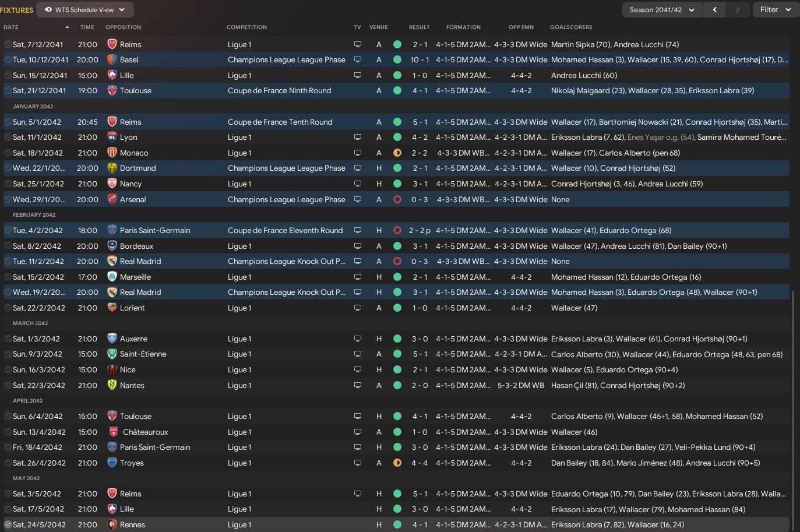Go to previous season with left arrow

coord(715,10)
